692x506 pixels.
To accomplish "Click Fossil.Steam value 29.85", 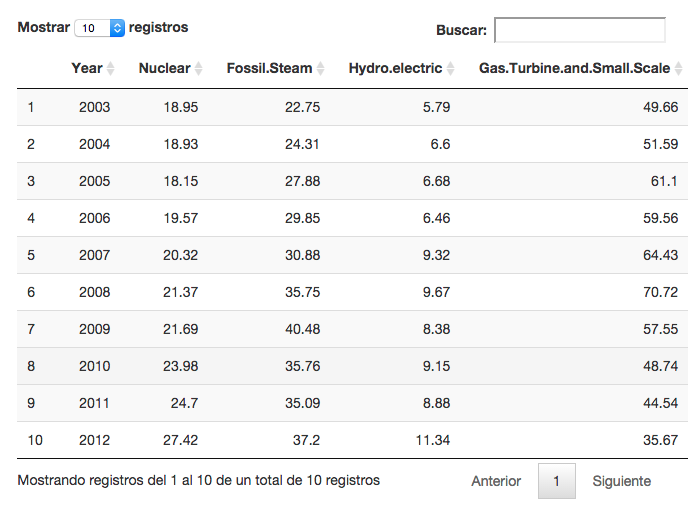I will tap(302, 218).
